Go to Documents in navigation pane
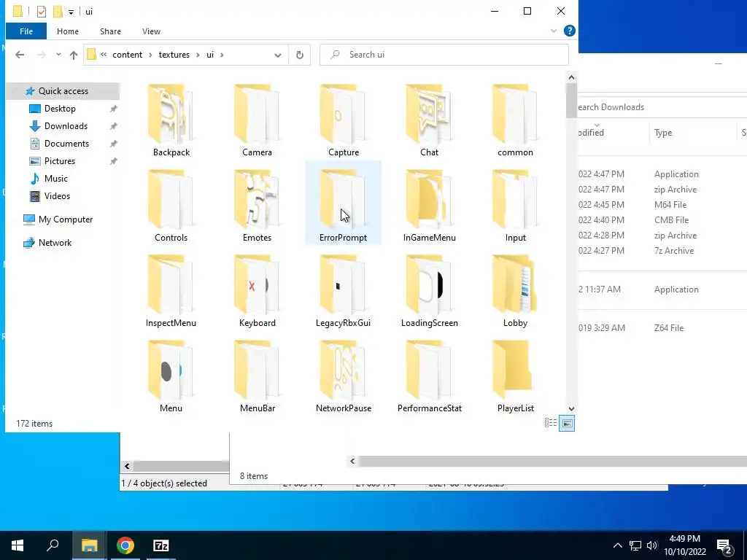The image size is (747, 560). 66,144
